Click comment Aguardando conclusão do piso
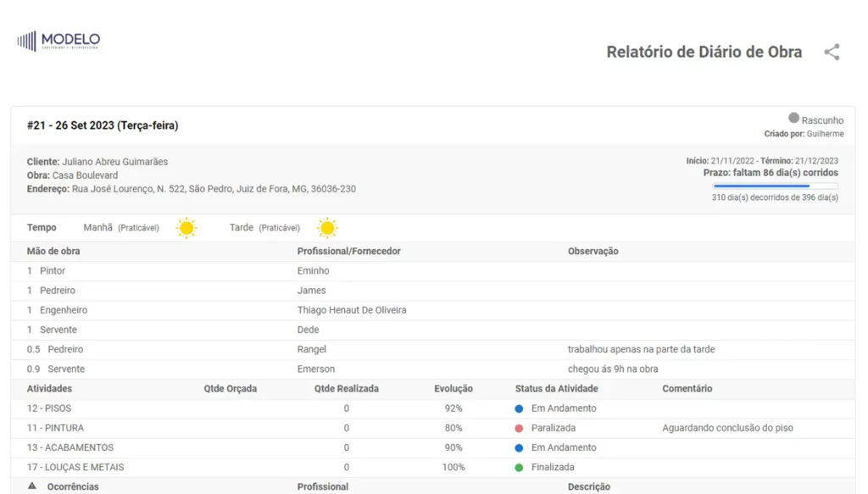 tap(727, 428)
